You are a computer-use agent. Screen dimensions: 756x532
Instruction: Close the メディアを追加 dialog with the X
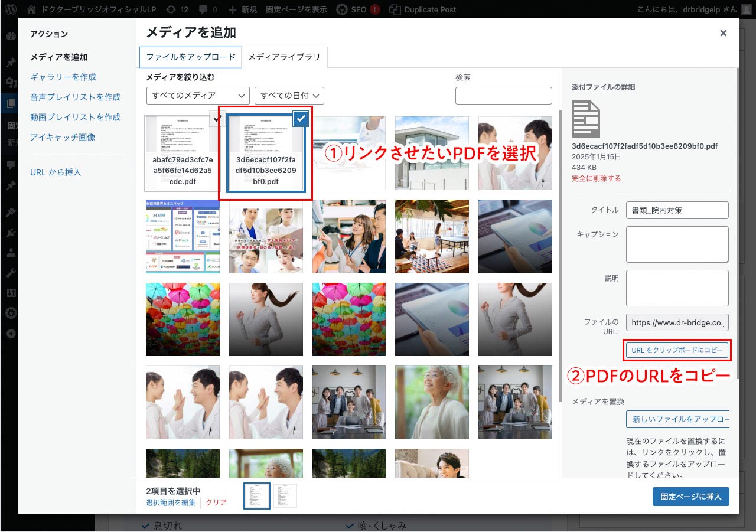(723, 33)
